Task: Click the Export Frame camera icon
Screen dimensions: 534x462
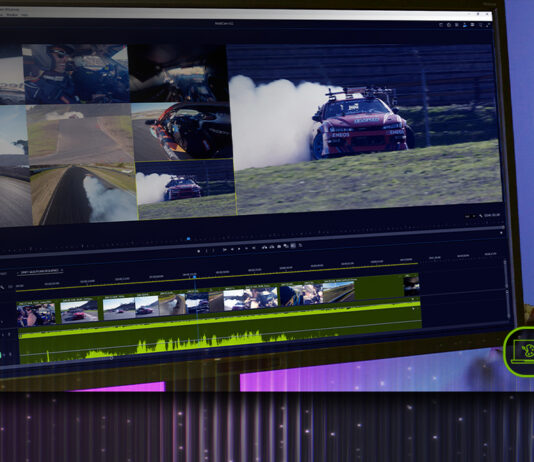Action: [279, 246]
